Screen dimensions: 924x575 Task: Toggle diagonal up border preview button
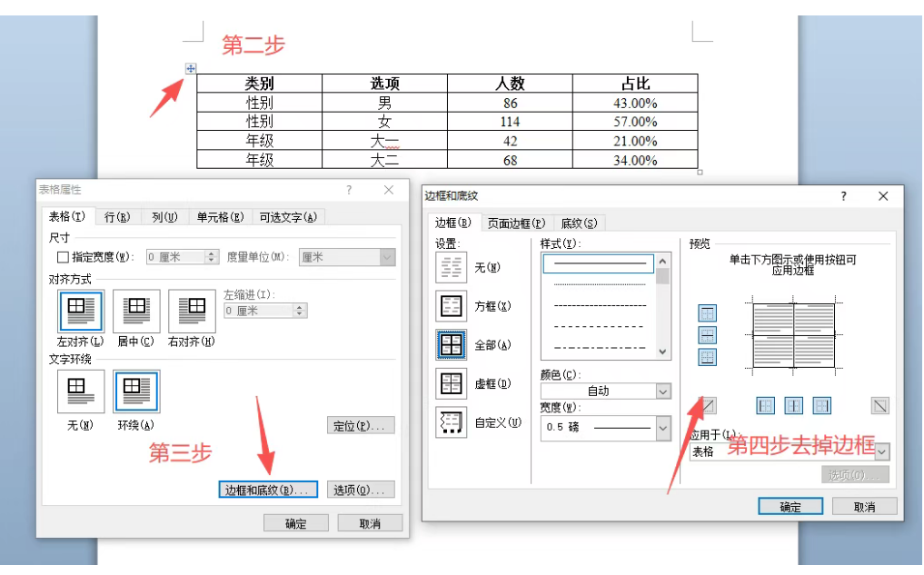tap(707, 405)
